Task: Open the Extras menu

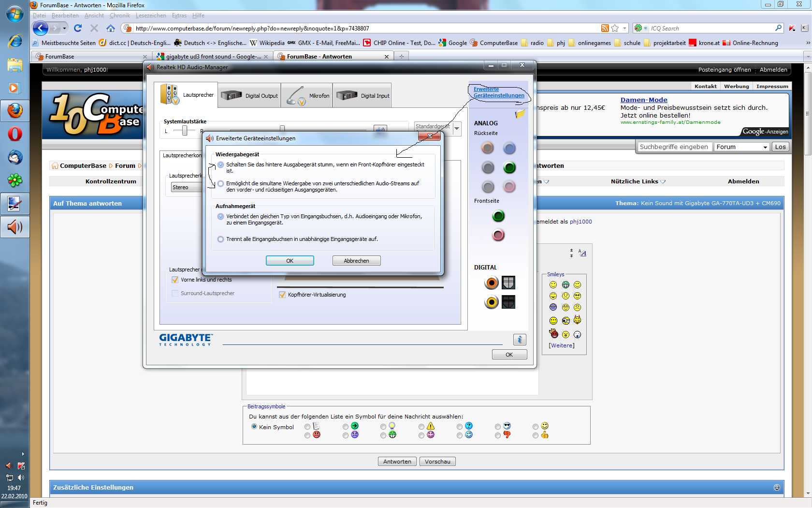Action: pyautogui.click(x=179, y=15)
